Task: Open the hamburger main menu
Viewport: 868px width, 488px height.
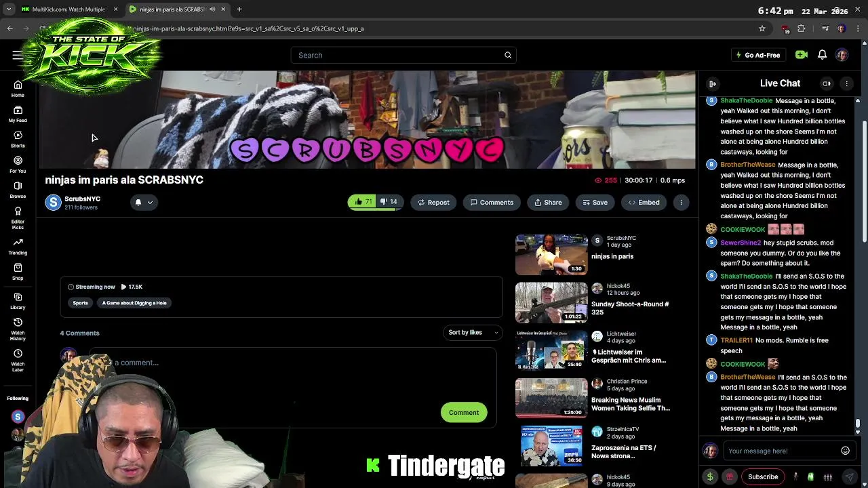Action: point(18,55)
